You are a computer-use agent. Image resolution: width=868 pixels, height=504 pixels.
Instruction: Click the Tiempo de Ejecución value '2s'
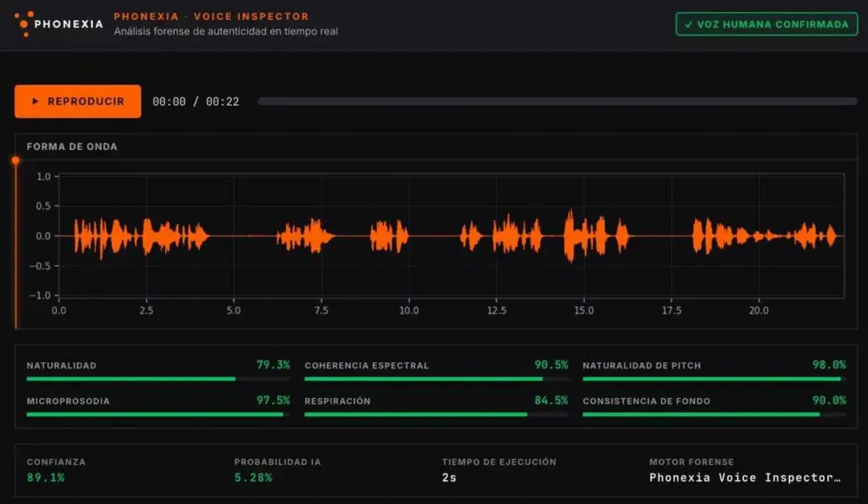(449, 478)
